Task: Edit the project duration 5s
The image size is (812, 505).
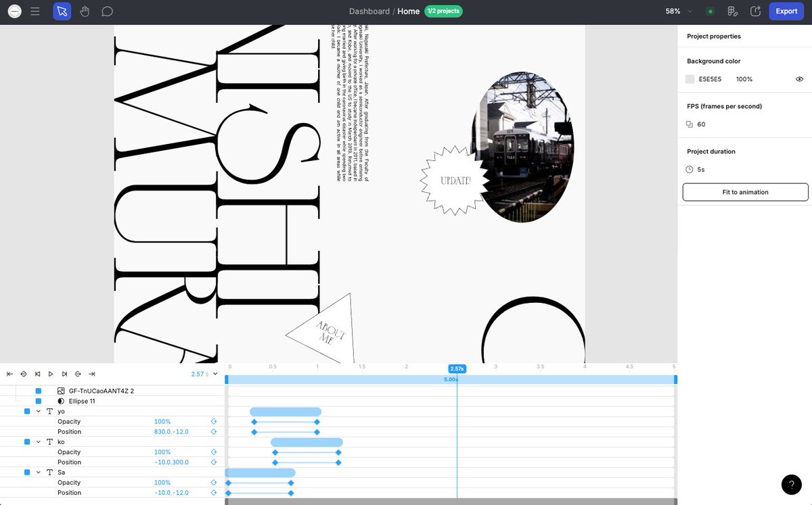Action: coord(701,170)
